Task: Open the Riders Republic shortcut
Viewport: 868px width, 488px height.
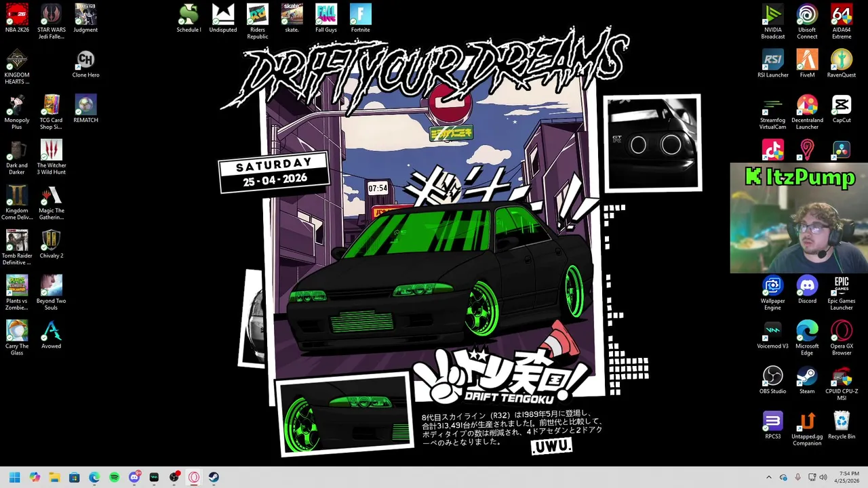Action: (x=258, y=22)
